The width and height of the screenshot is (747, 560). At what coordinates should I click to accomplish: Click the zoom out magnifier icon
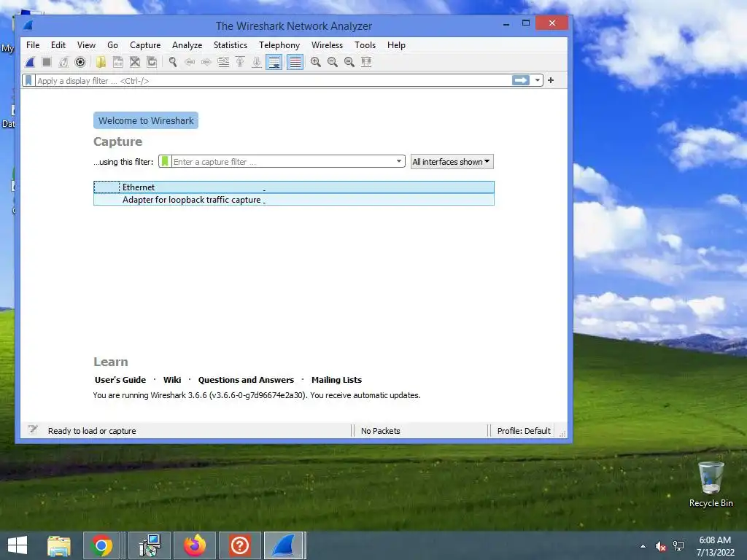pos(333,62)
